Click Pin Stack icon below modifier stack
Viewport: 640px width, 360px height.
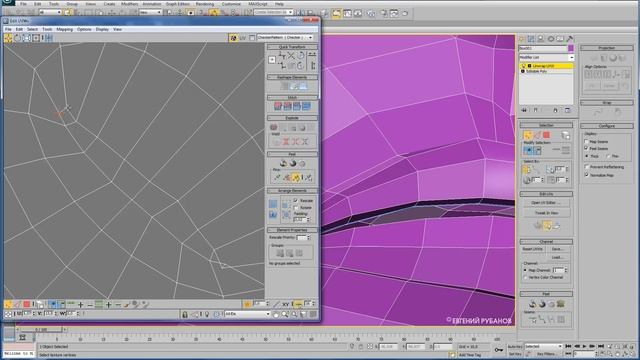[524, 110]
